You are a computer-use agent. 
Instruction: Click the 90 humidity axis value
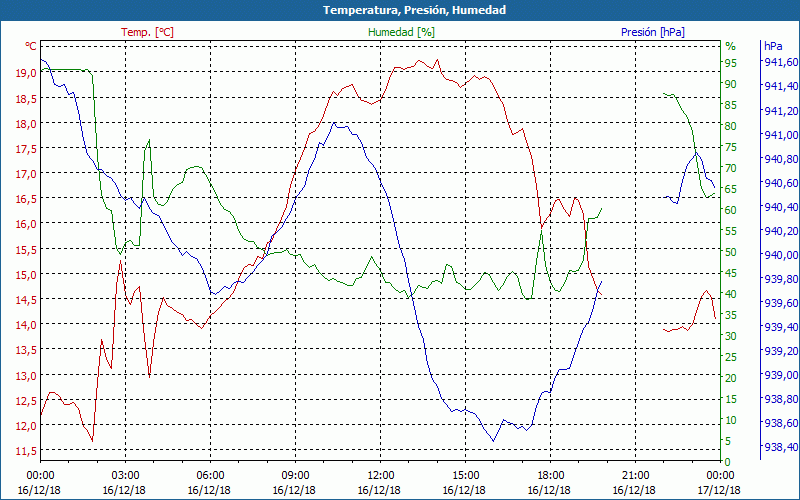731,84
